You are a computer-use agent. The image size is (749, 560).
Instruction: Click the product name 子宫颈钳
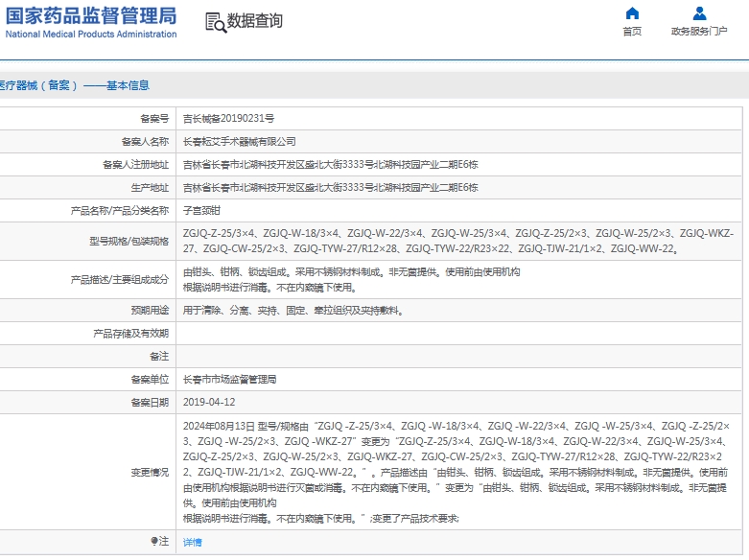[x=201, y=210]
